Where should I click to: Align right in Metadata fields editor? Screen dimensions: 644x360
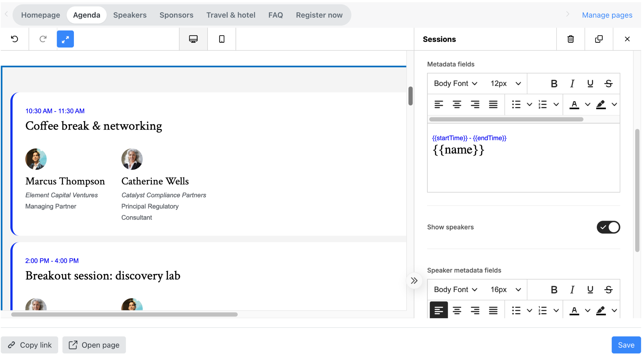[x=475, y=104]
